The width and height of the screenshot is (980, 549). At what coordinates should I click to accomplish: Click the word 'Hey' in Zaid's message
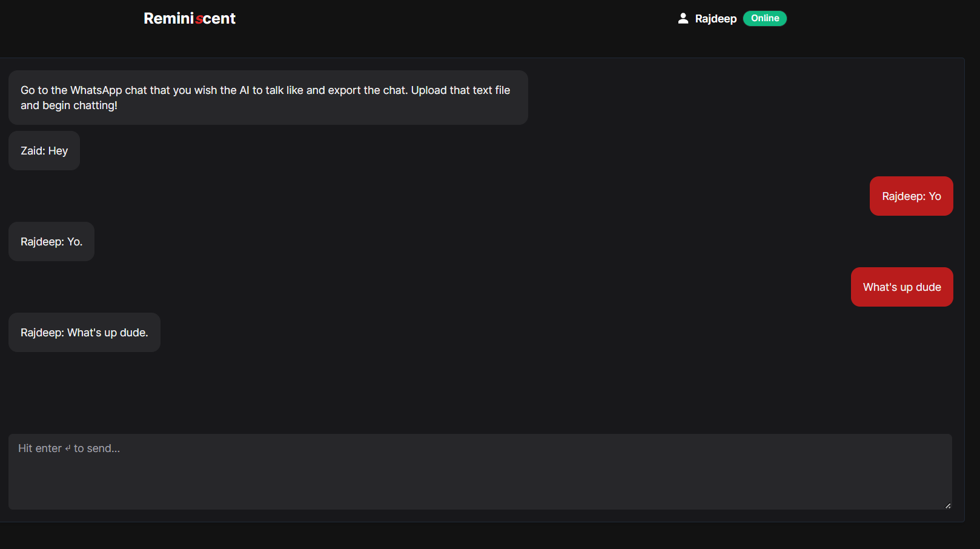tap(58, 151)
